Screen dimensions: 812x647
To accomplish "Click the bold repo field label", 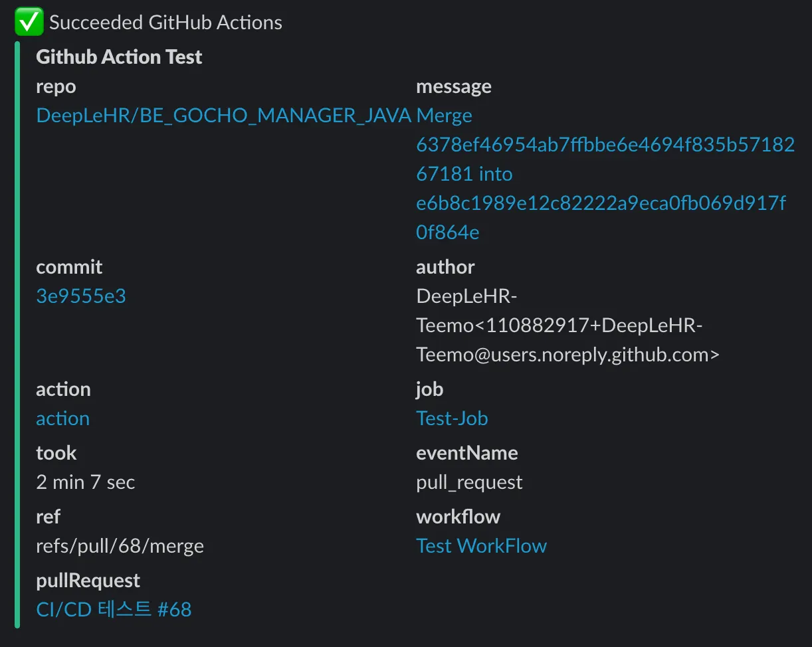I will (x=56, y=87).
